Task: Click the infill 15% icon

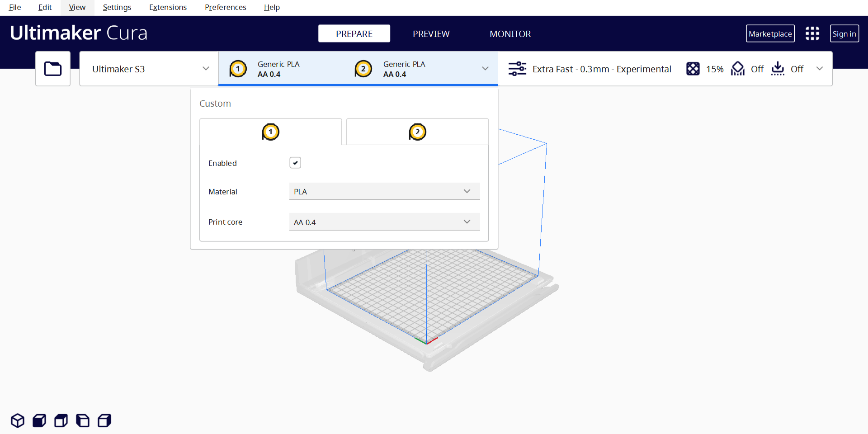Action: pyautogui.click(x=693, y=69)
